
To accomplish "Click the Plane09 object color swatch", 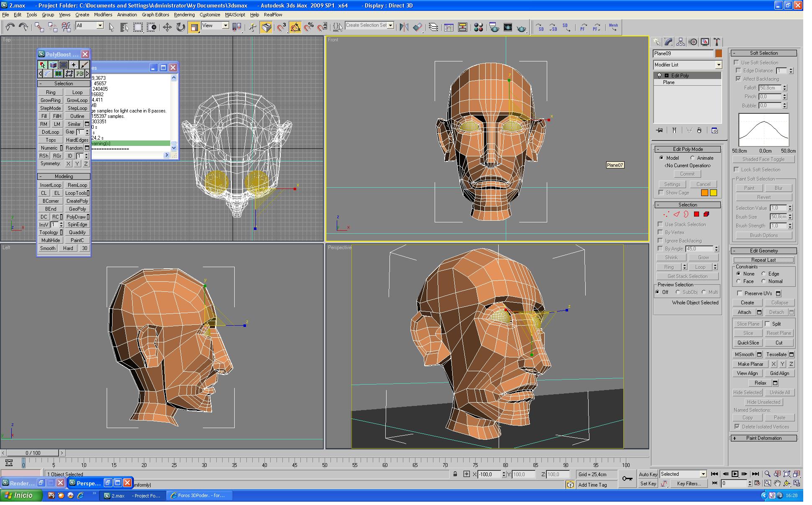I will point(718,54).
